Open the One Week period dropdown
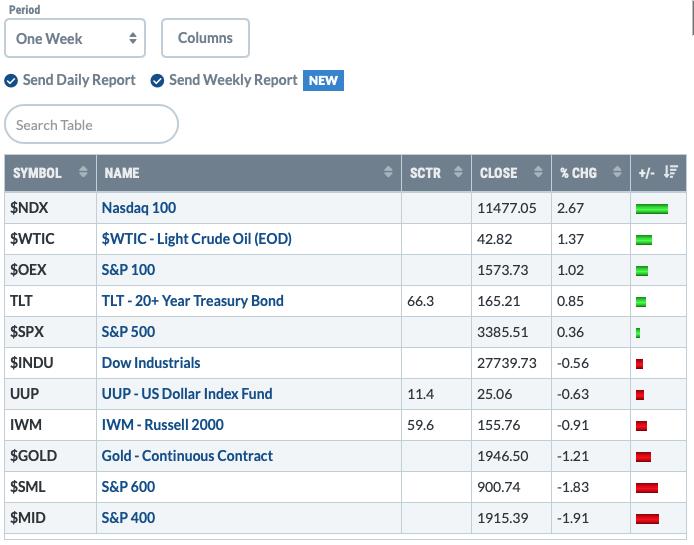Screen dimensions: 694x545 click(75, 38)
